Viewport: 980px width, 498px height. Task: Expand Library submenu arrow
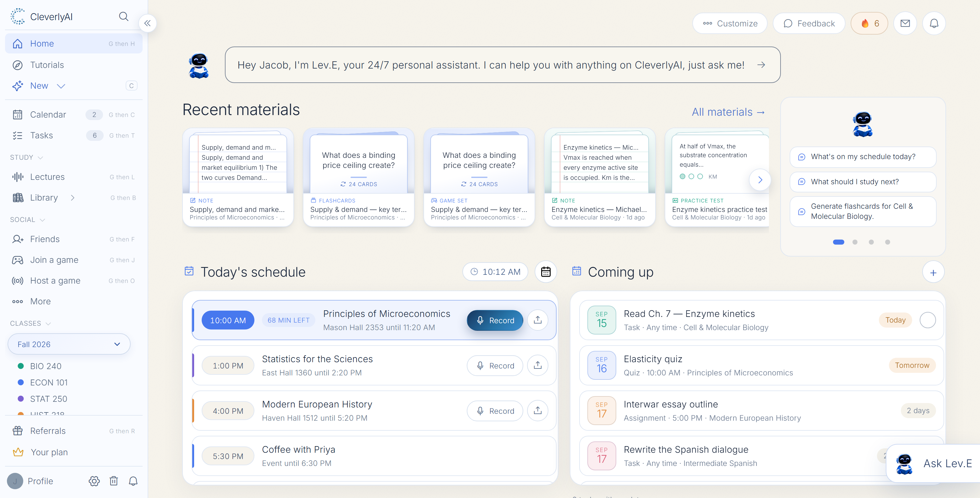point(72,198)
